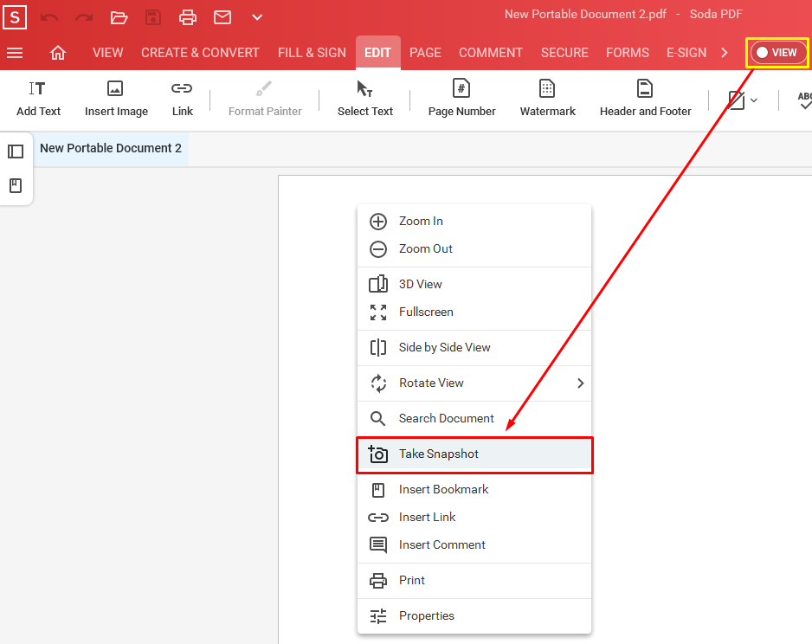
Task: Use the Insert Image tool
Action: point(116,97)
